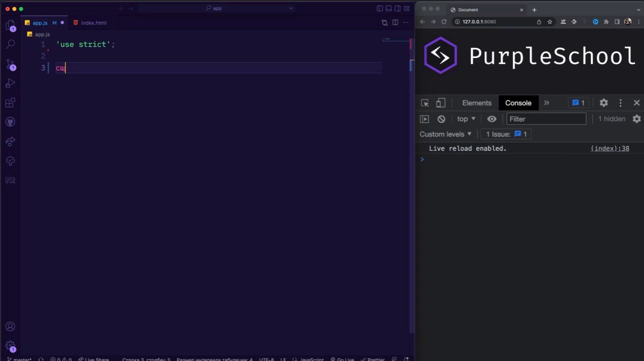The width and height of the screenshot is (644, 361).
Task: Open the (index):38 source link
Action: [610, 148]
